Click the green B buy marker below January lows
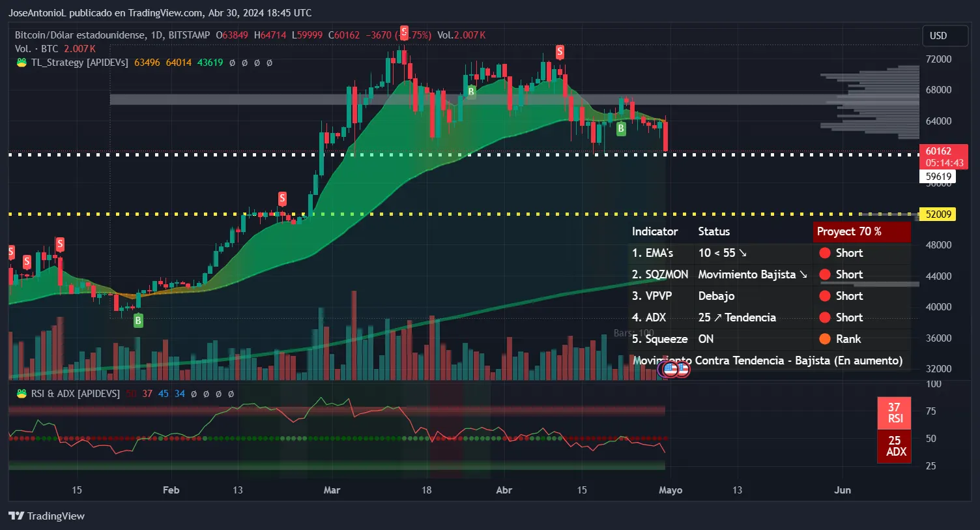The image size is (980, 530). [138, 320]
